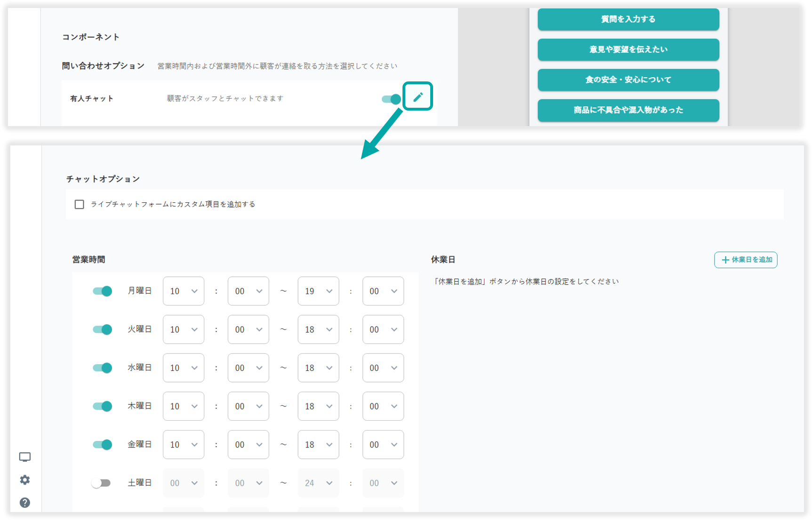This screenshot has height=520, width=812.
Task: Click the チャットオプション heading
Action: click(103, 179)
